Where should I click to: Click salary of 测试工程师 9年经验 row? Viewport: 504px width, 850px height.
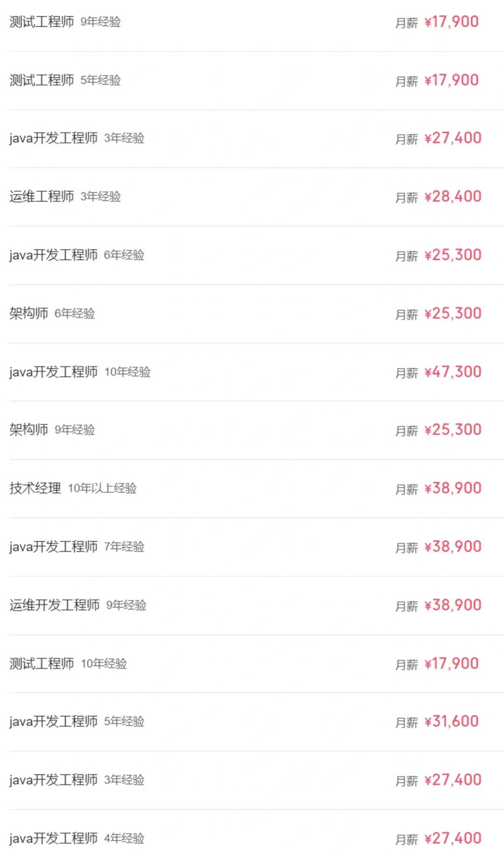pos(451,22)
